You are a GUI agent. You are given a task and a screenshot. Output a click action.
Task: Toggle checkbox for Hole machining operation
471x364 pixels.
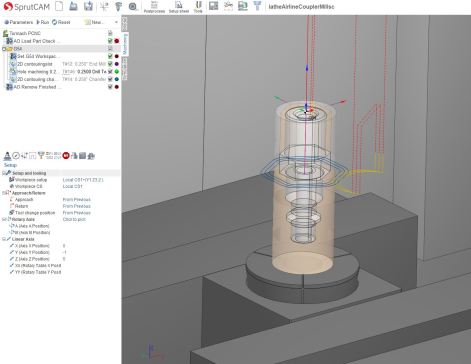point(110,72)
